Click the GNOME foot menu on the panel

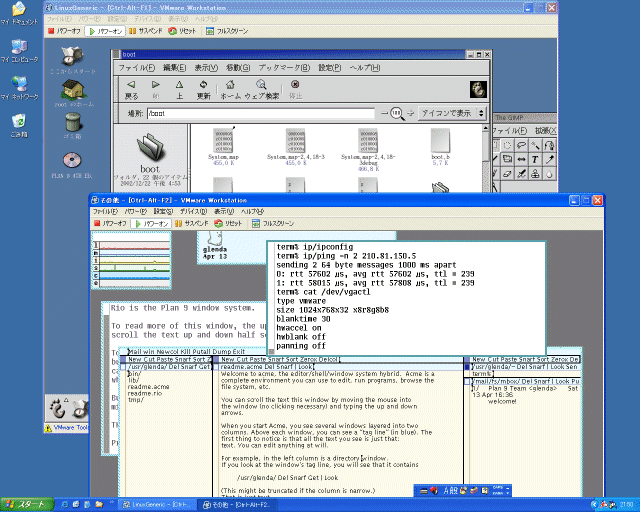point(58,408)
